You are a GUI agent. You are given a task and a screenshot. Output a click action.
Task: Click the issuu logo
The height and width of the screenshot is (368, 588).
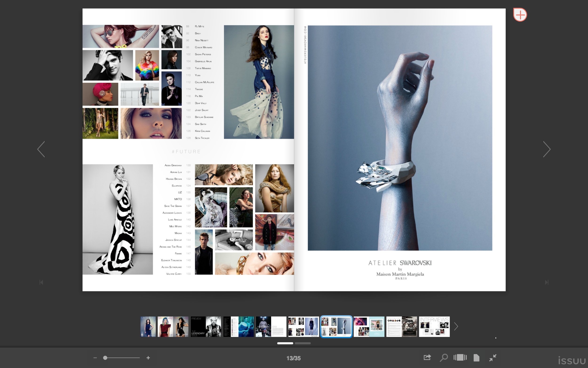tap(572, 360)
